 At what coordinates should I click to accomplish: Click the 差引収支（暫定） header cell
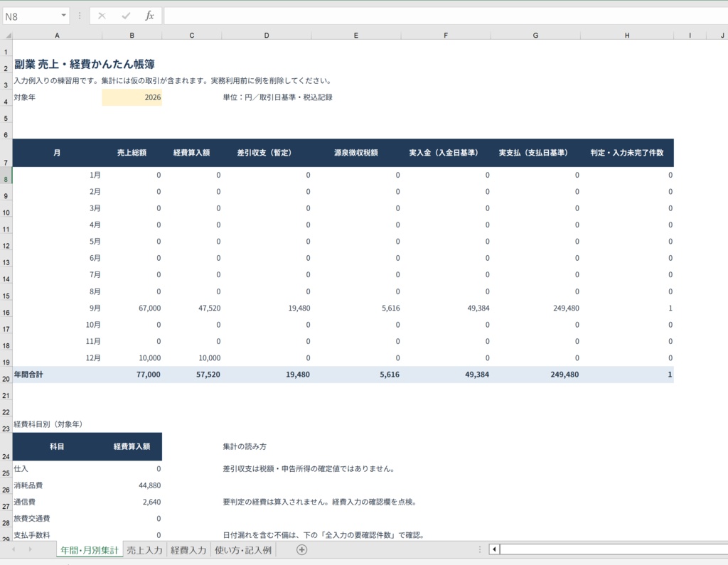point(267,153)
